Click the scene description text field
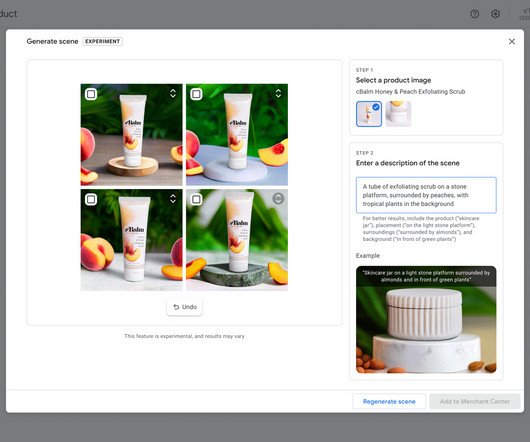Screen dimensions: 530x442 426,195
